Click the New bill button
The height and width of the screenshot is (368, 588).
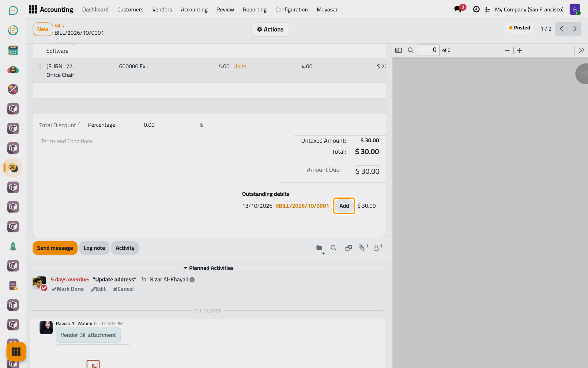tap(43, 29)
